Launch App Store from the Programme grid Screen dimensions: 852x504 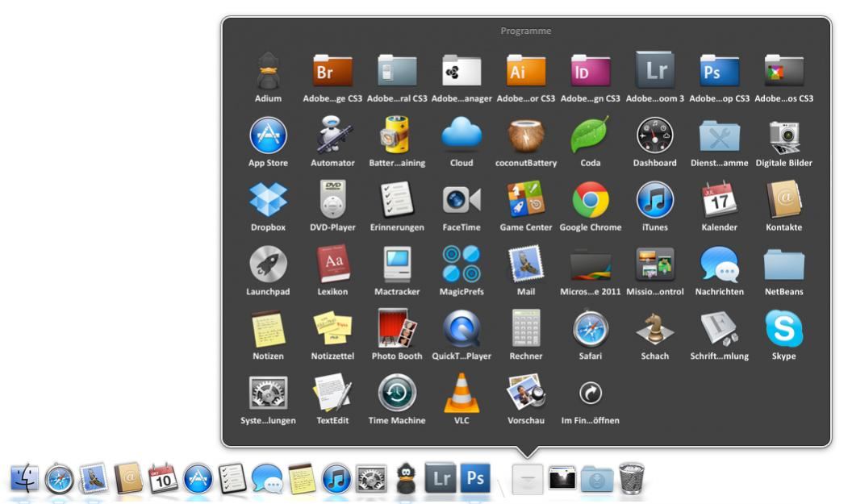[x=268, y=135]
